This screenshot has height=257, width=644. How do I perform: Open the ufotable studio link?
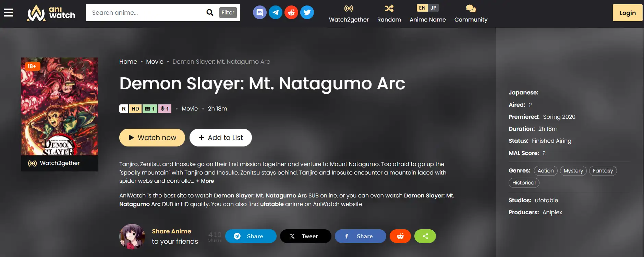tap(546, 200)
